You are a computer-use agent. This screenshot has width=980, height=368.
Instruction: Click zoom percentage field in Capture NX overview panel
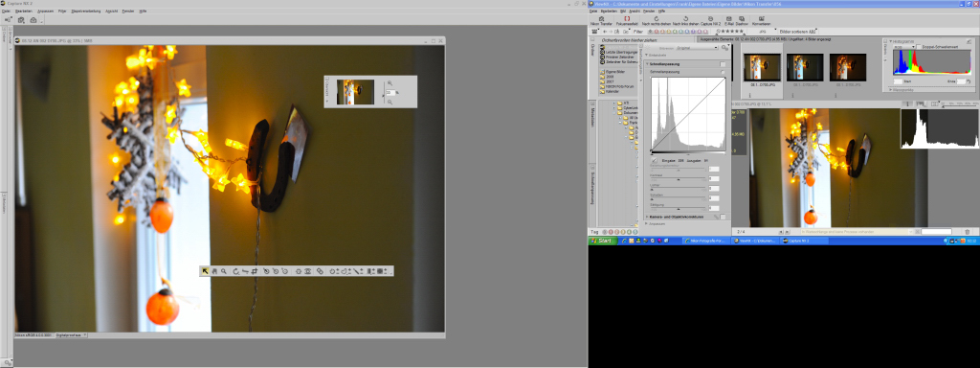pos(390,93)
